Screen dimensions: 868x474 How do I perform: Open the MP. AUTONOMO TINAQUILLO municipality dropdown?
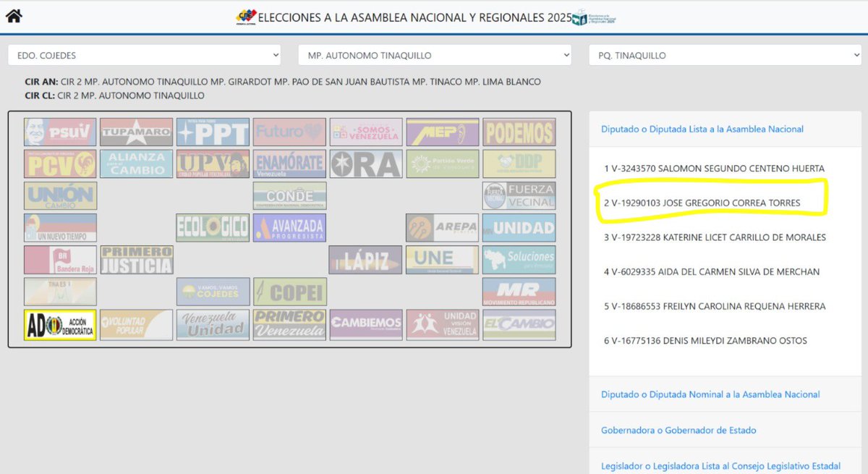[435, 55]
